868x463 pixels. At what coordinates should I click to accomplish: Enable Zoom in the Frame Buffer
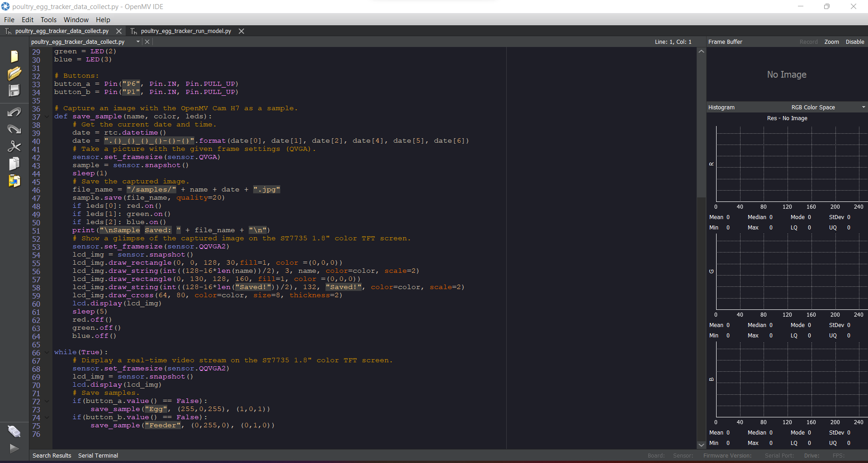[x=832, y=42]
